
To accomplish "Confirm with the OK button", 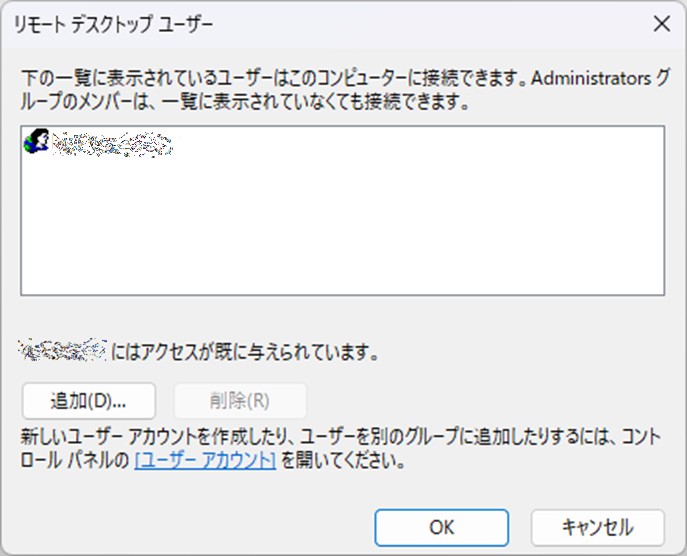I will 442,528.
